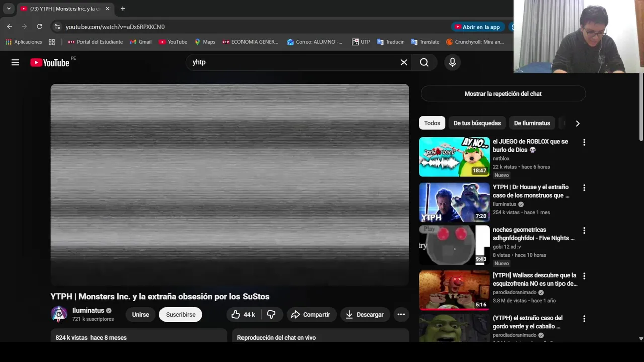Click Mostrar la repetición del chat
The height and width of the screenshot is (362, 644).
point(503,94)
